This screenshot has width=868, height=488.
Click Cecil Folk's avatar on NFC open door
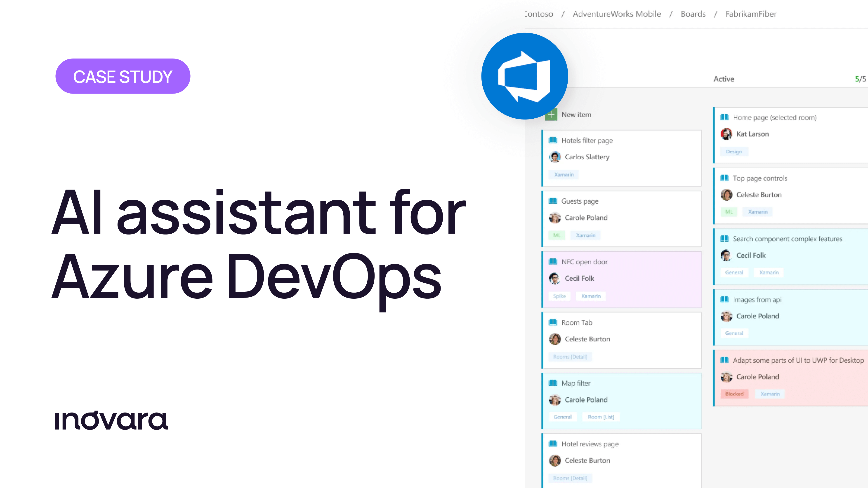pyautogui.click(x=555, y=279)
